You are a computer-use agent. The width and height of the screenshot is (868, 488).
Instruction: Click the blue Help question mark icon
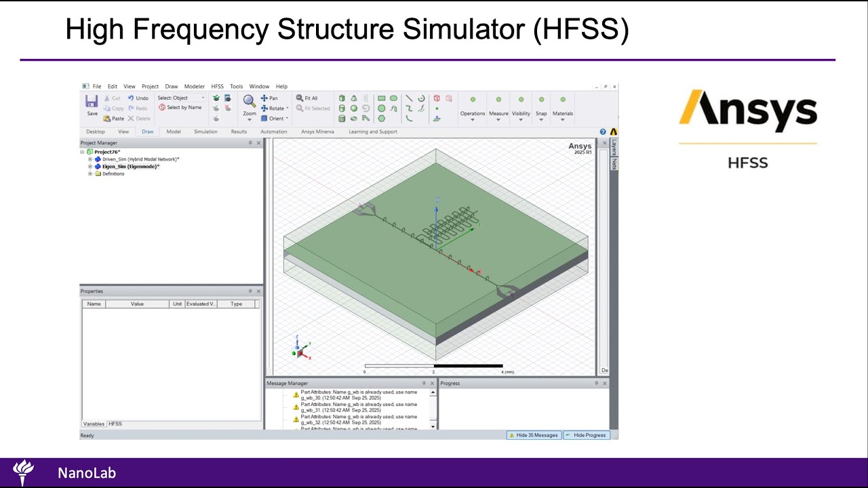coord(603,131)
